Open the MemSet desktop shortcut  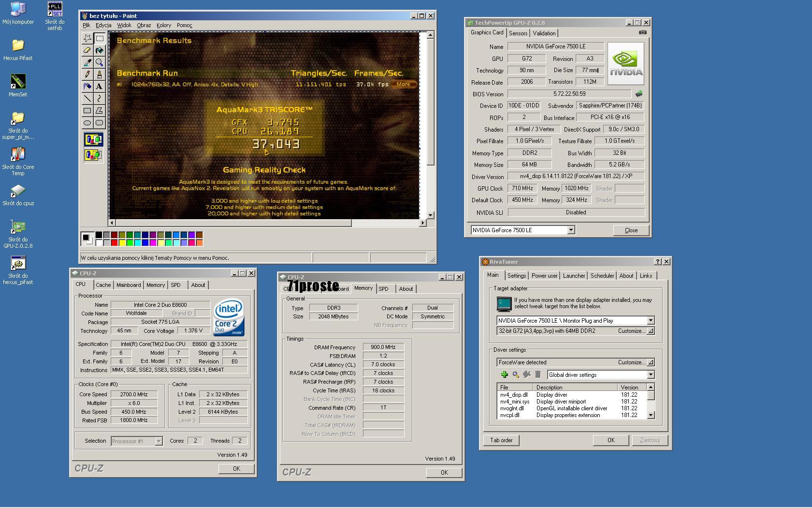pos(18,86)
